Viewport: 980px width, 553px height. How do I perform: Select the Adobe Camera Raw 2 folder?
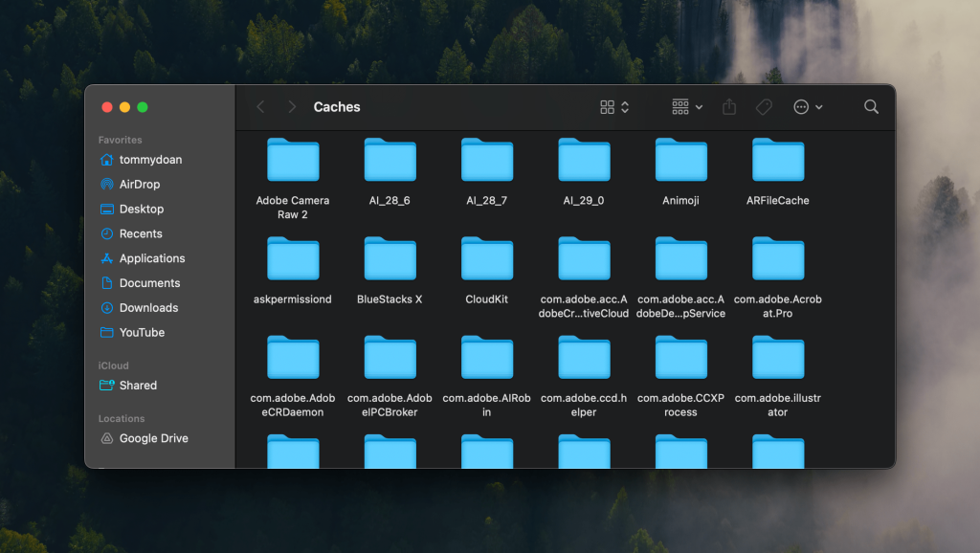[x=293, y=161]
